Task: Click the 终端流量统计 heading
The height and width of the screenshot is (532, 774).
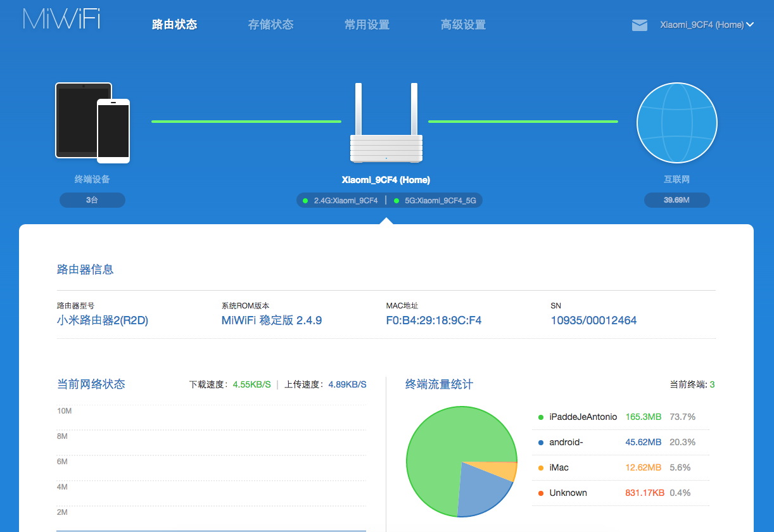Action: 440,384
